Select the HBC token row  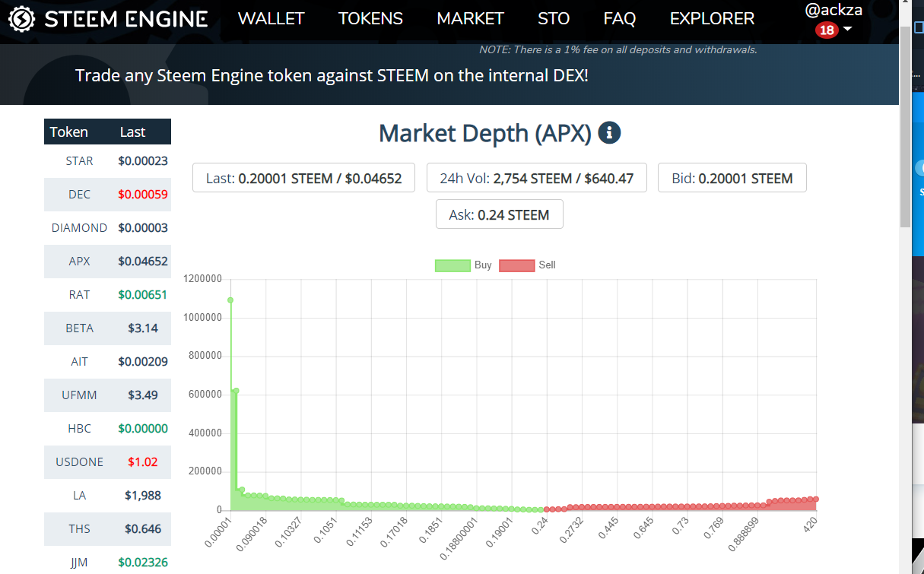coord(107,429)
